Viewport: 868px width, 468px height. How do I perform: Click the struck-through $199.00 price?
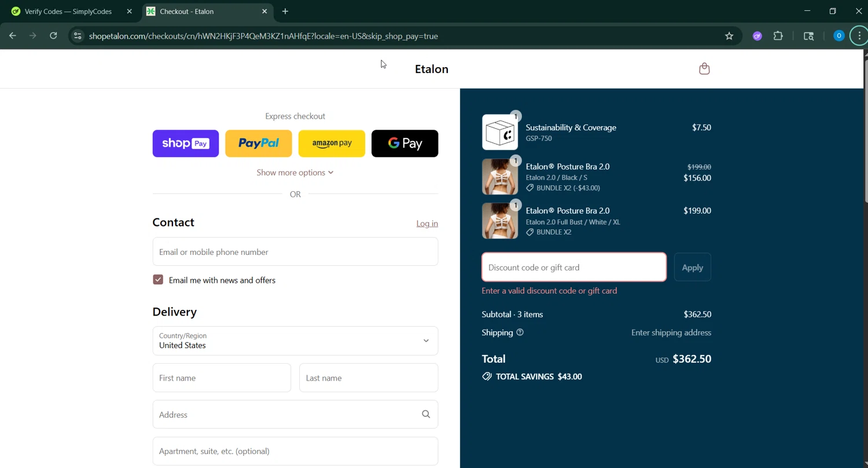(x=699, y=167)
